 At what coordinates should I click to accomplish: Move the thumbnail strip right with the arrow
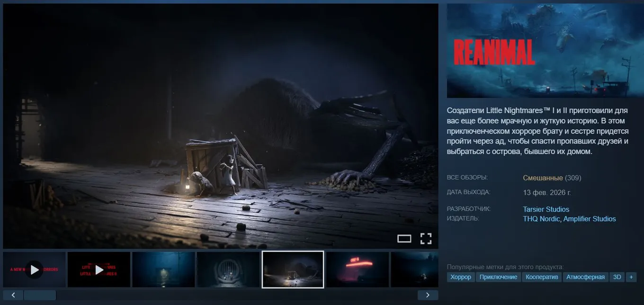pyautogui.click(x=428, y=295)
